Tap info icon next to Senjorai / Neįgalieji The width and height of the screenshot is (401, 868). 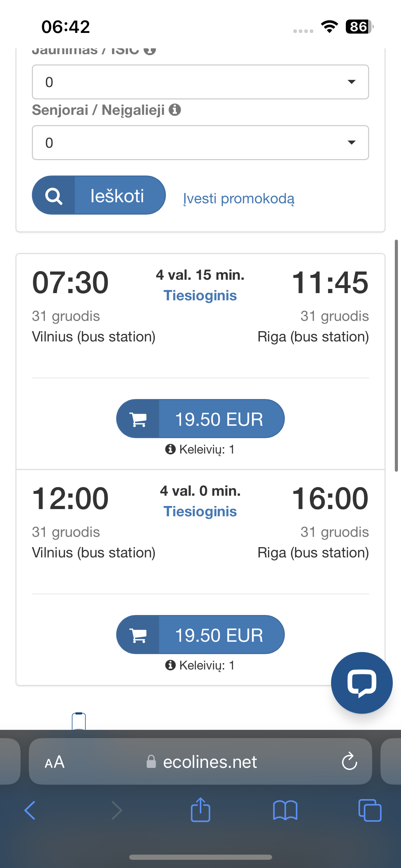coord(175,110)
